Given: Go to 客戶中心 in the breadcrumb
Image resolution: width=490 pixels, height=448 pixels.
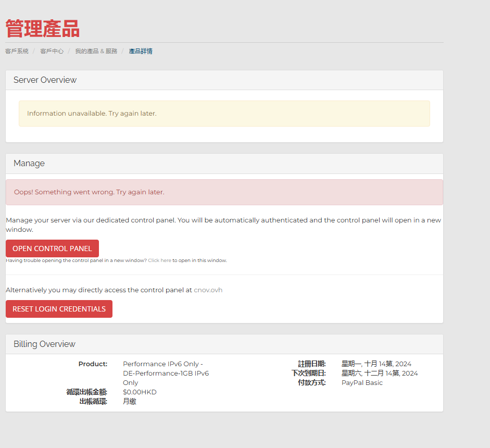Looking at the screenshot, I should (x=52, y=51).
